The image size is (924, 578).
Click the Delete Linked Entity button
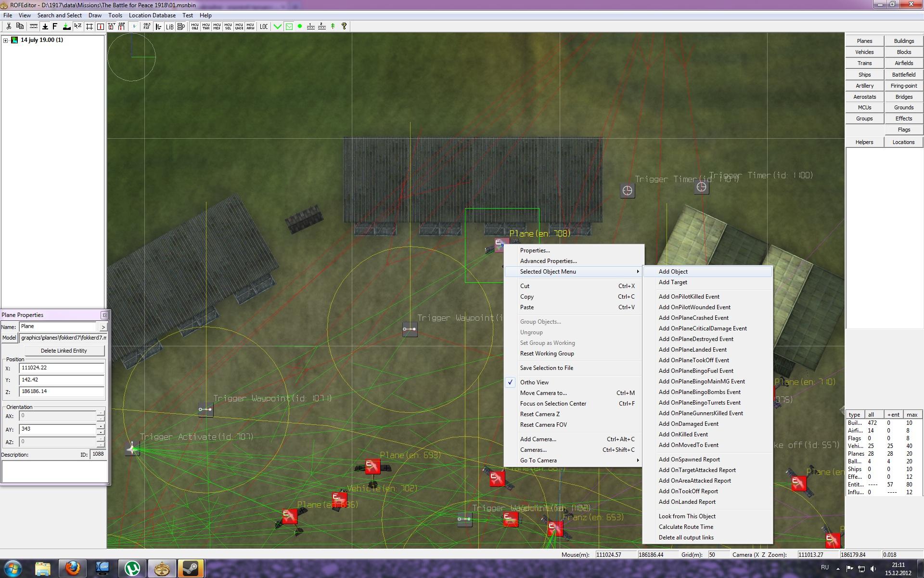[x=64, y=351]
